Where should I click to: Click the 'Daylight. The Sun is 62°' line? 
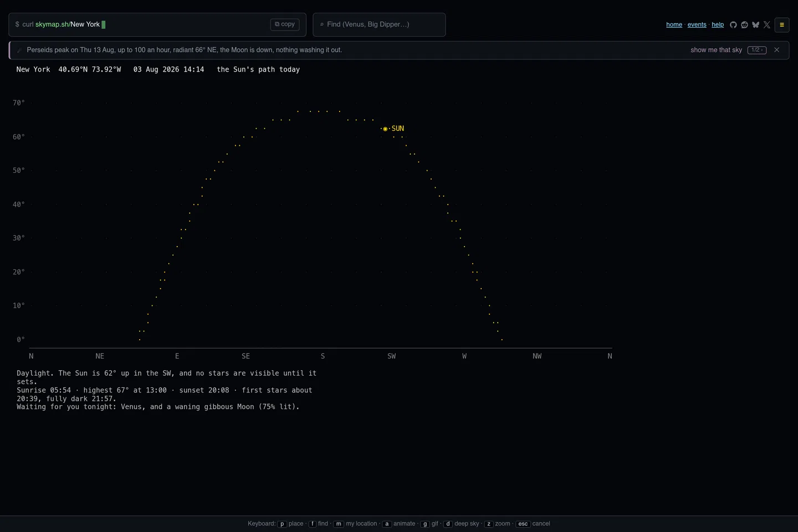(x=167, y=377)
